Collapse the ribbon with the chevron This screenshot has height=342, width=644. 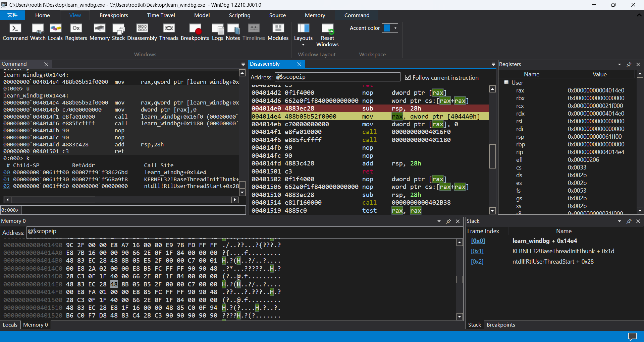[639, 15]
